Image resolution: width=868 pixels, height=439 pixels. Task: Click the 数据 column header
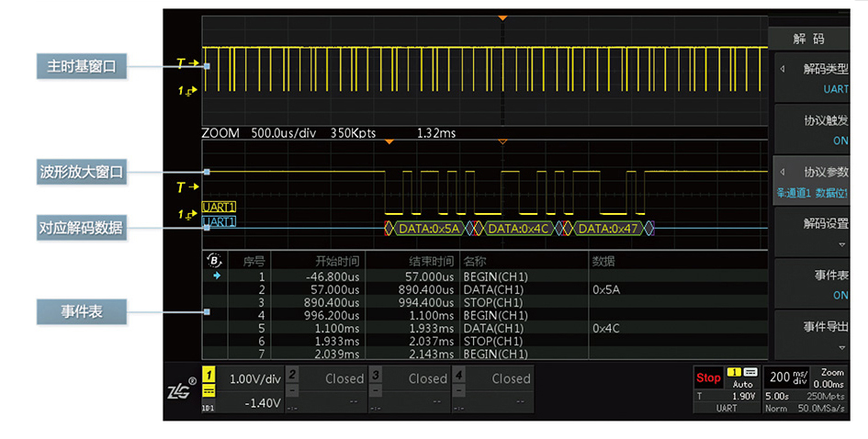(x=603, y=261)
